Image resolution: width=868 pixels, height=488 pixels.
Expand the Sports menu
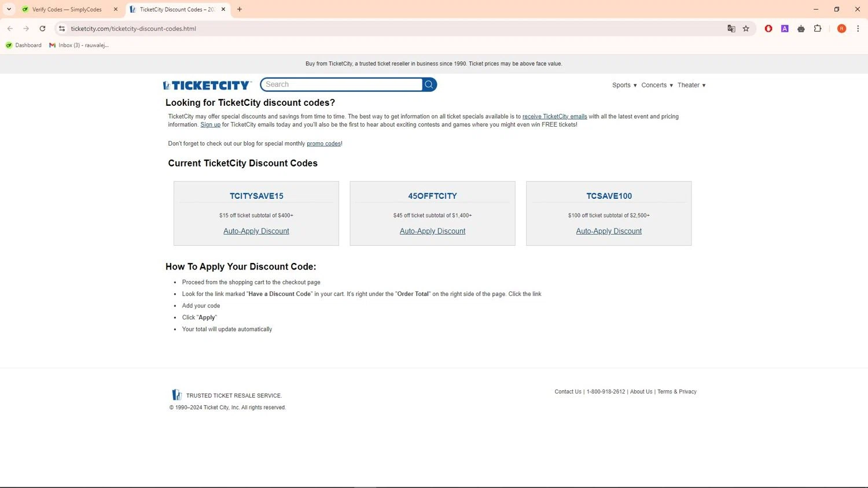pyautogui.click(x=624, y=85)
